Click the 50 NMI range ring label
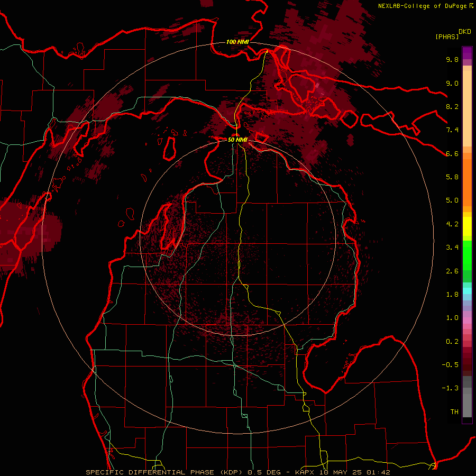476x476 pixels. pyautogui.click(x=237, y=140)
